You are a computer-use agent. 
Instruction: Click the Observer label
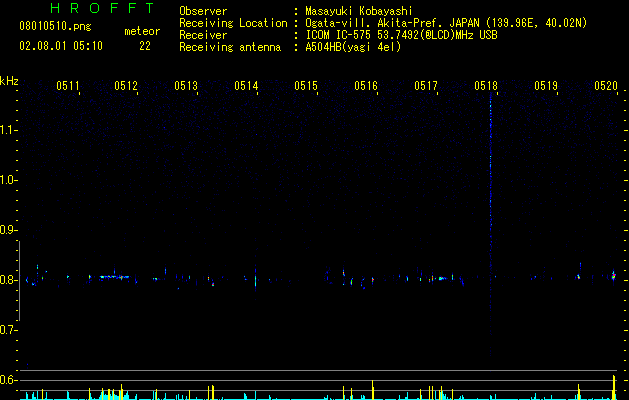click(x=203, y=11)
